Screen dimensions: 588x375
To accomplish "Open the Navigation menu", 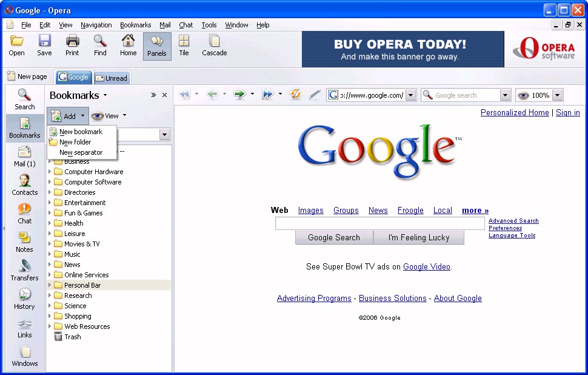I will (96, 25).
